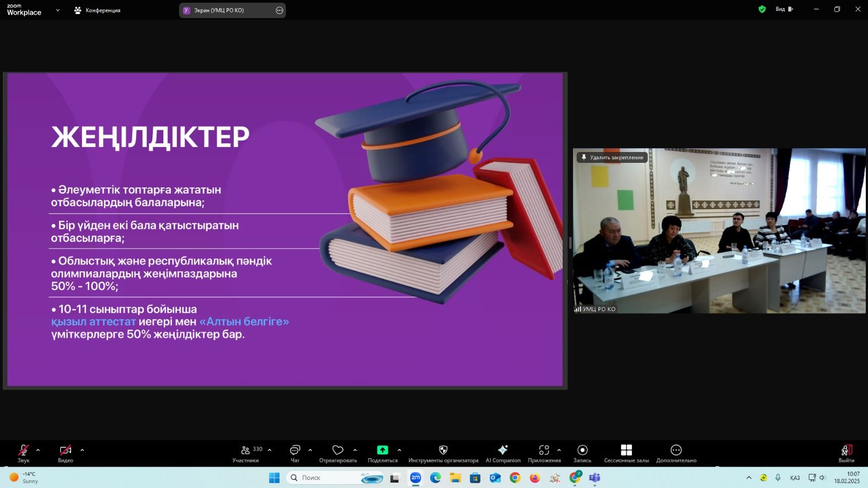Image resolution: width=868 pixels, height=488 pixels.
Task: Click the green Поделиться share screen icon
Action: pos(382,450)
